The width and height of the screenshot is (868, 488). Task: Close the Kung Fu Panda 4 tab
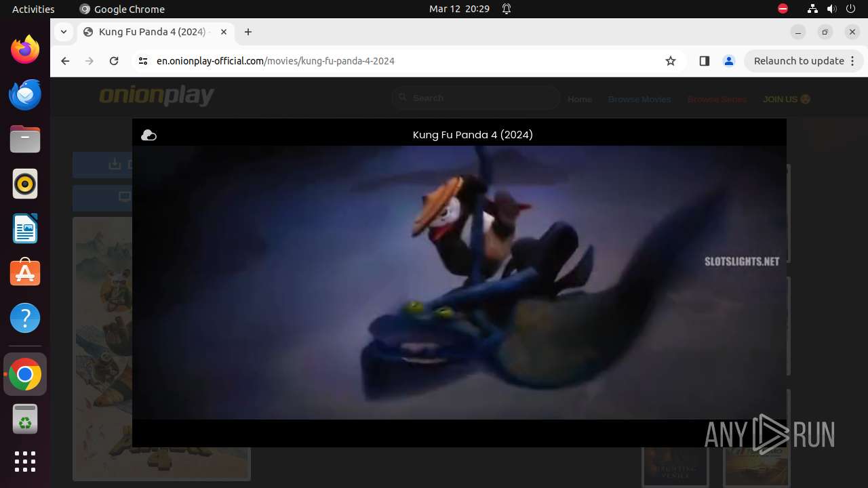pos(224,32)
